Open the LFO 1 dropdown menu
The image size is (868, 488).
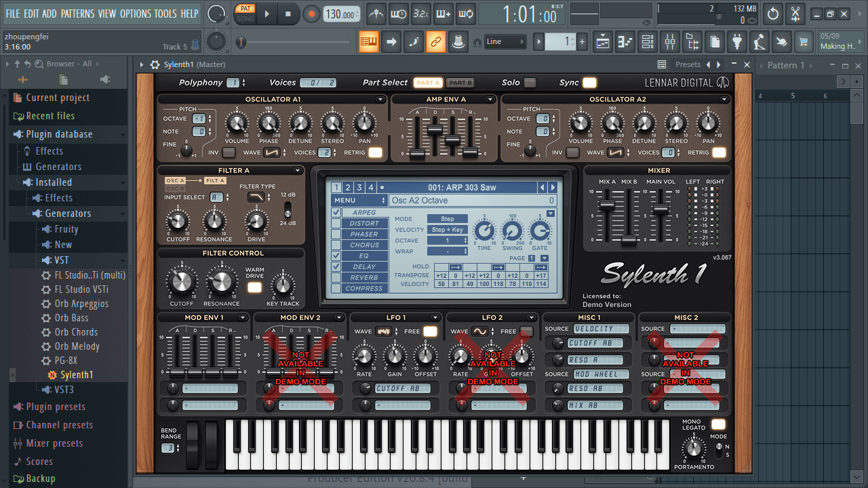tap(436, 317)
